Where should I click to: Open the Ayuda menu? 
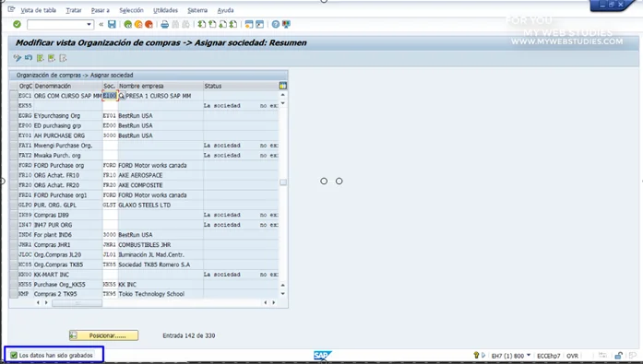pos(225,10)
